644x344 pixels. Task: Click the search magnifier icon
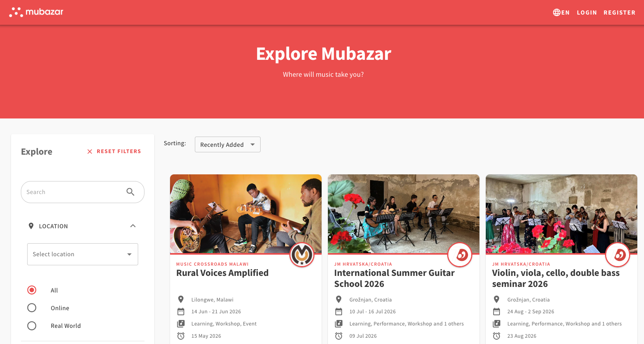[x=130, y=192]
